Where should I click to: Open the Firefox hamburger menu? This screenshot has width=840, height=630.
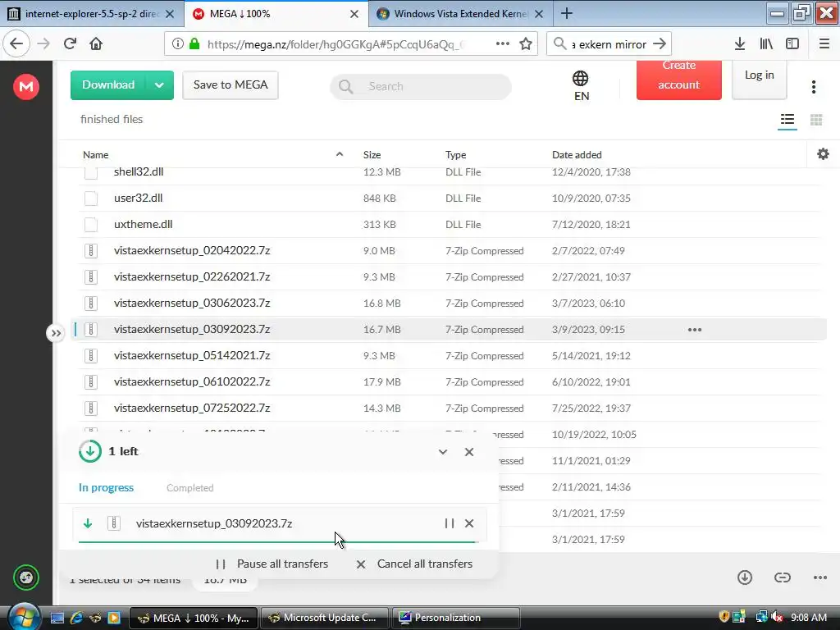click(824, 44)
